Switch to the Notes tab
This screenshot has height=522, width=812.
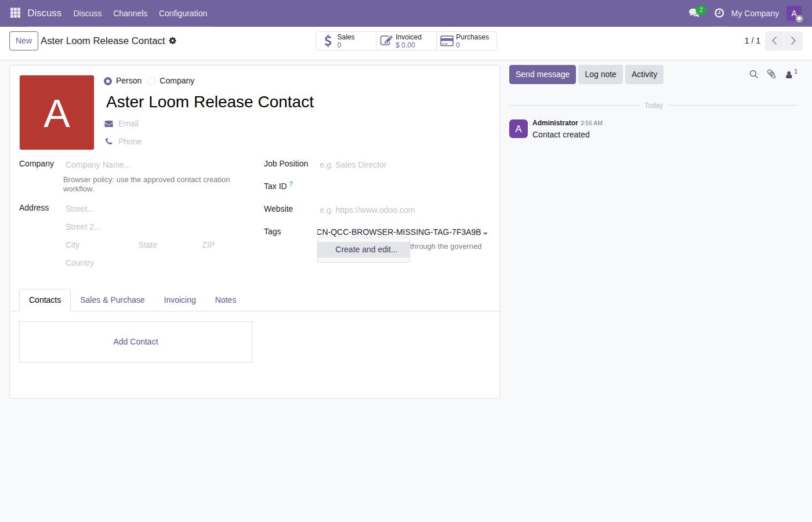tap(226, 300)
